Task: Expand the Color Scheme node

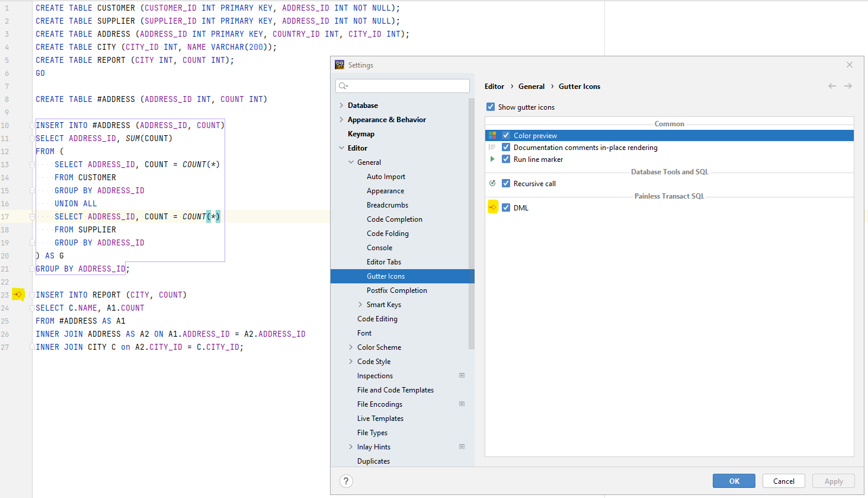Action: 351,347
